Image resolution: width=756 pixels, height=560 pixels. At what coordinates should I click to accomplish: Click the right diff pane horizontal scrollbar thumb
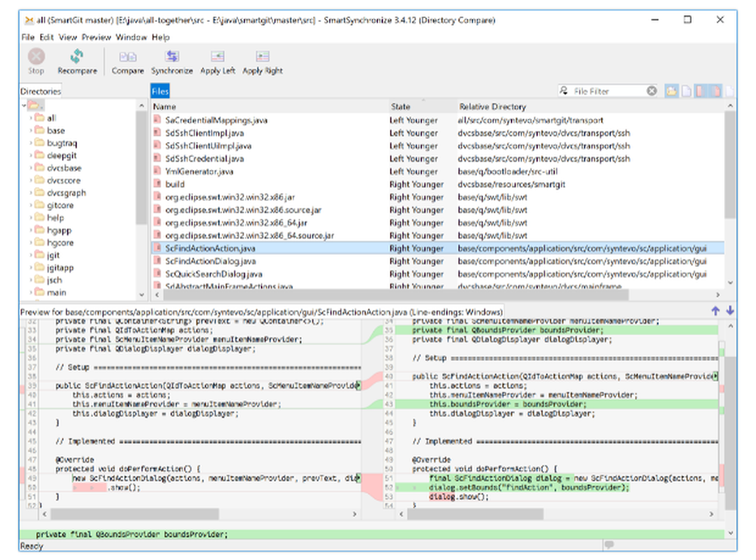coord(476,514)
